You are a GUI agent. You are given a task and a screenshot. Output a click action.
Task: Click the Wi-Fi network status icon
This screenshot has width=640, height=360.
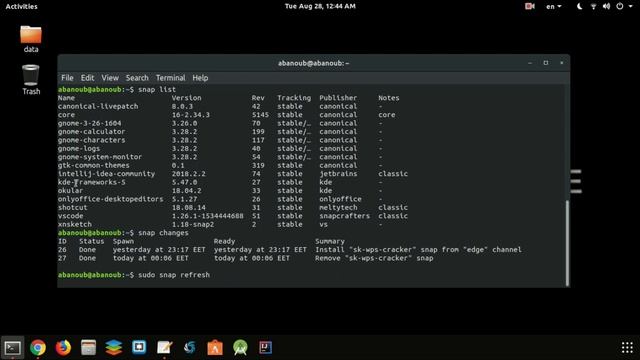[593, 6]
